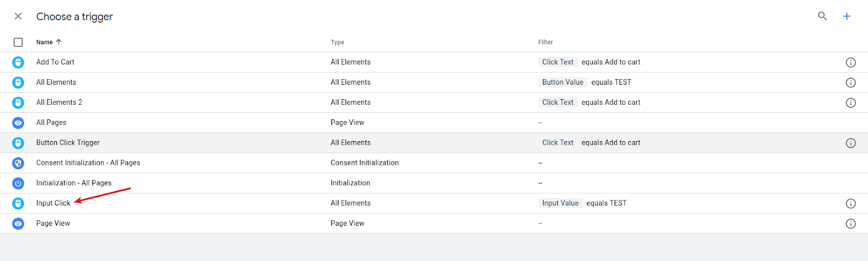868x261 pixels.
Task: Click the Add To Cart click icon
Action: tap(18, 62)
